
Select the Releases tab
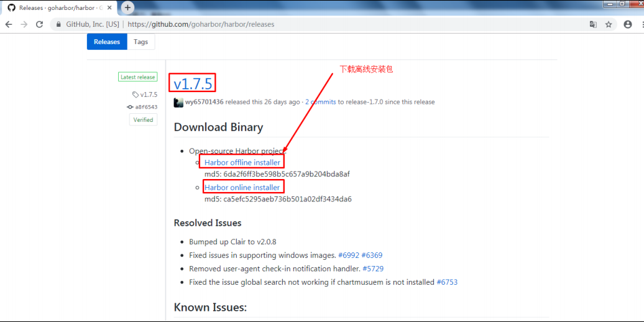(x=107, y=42)
